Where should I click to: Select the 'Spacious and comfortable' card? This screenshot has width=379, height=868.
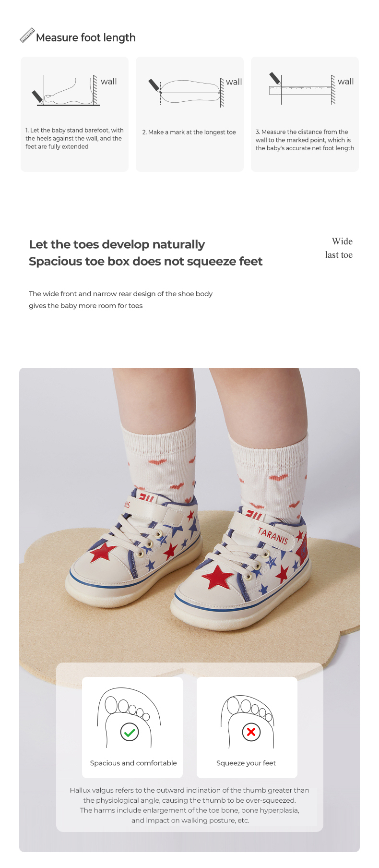132,727
